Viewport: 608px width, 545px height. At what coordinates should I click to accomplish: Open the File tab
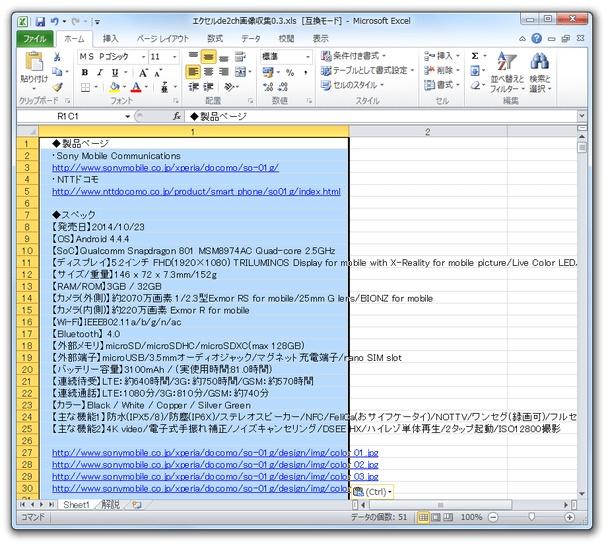point(35,39)
